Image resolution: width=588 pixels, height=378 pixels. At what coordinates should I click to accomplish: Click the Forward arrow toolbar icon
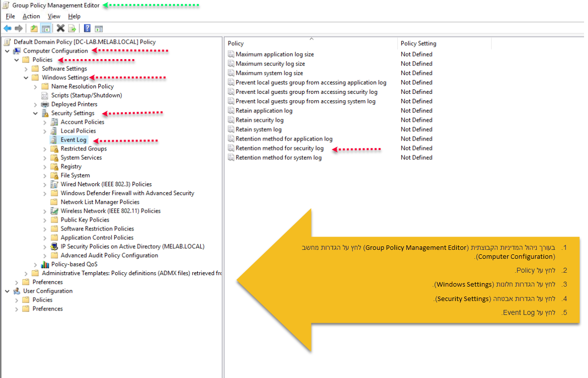[x=19, y=28]
